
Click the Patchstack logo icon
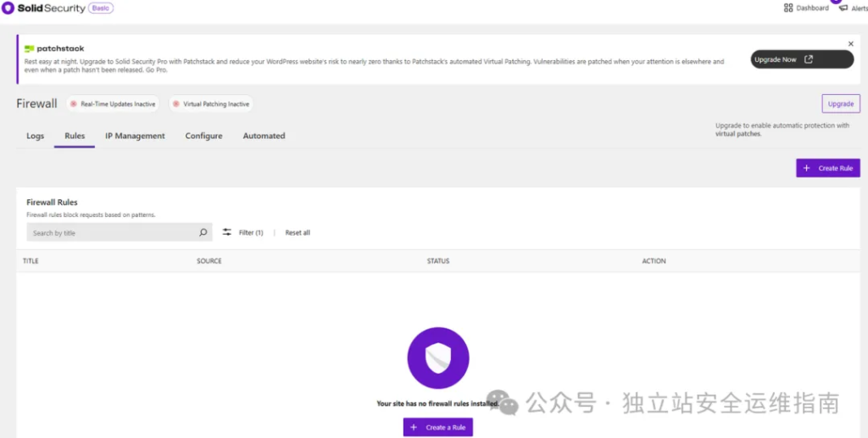click(x=30, y=48)
